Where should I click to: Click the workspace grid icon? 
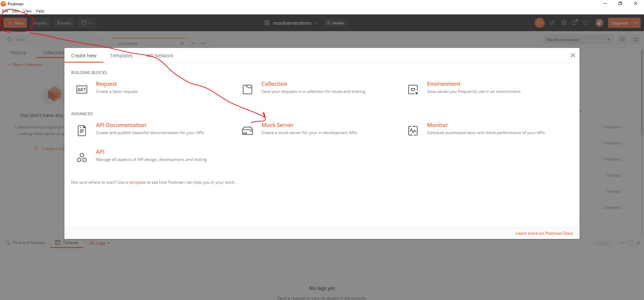(x=267, y=23)
